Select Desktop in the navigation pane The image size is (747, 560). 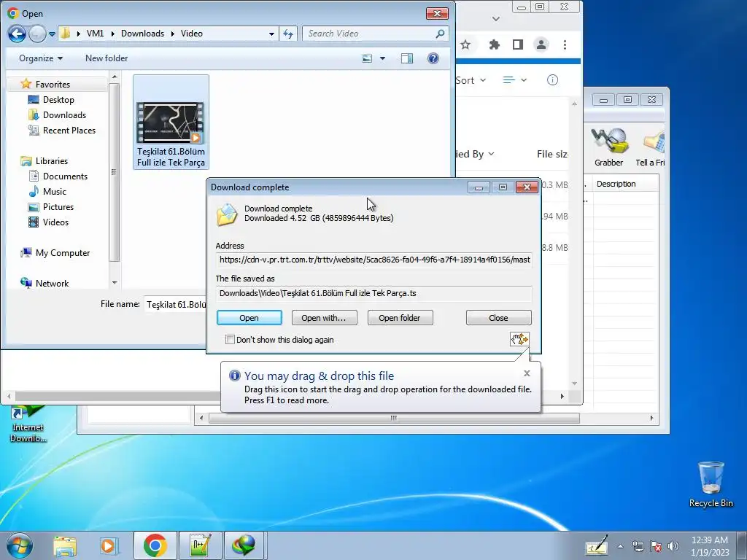click(x=58, y=99)
